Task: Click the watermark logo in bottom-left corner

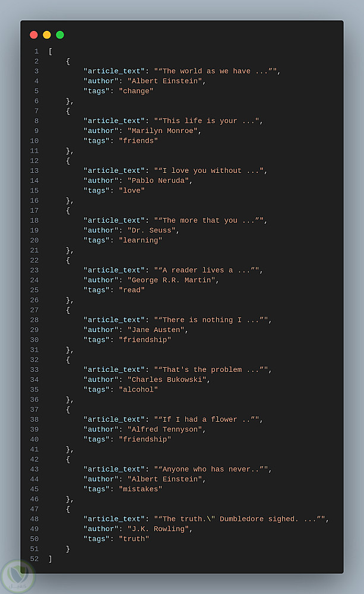Action: pyautogui.click(x=17, y=576)
